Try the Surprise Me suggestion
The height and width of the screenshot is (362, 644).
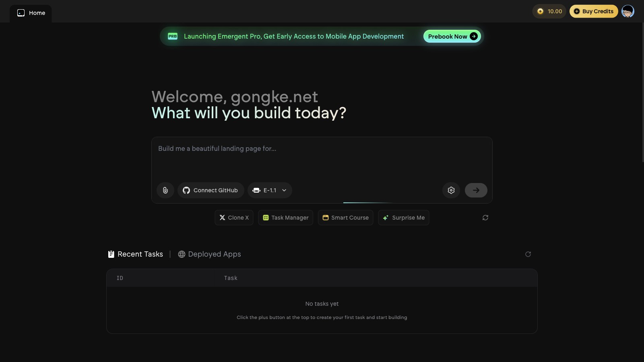tap(403, 218)
